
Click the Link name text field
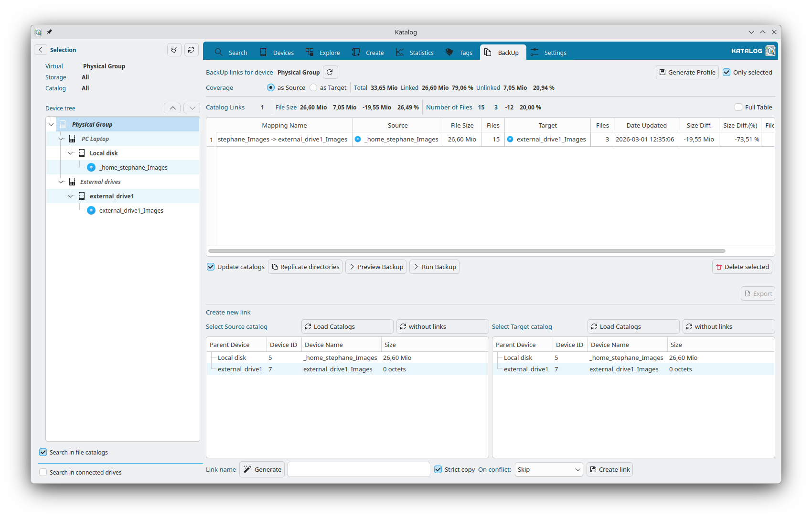358,469
